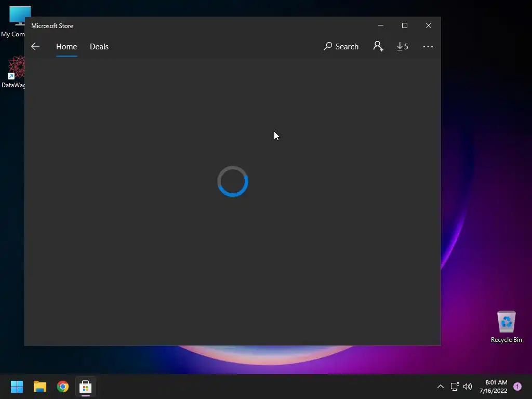The width and height of the screenshot is (532, 399).
Task: Maximize the Microsoft Store window
Action: point(404,25)
